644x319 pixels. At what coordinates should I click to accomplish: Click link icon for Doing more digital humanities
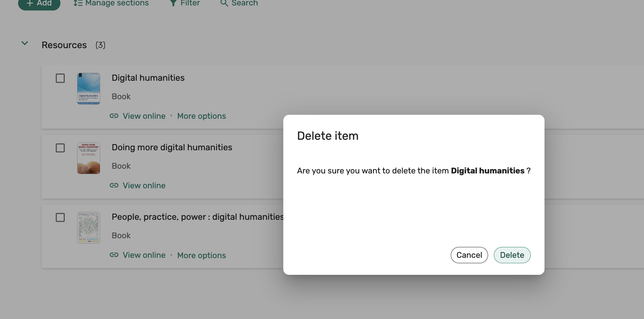coord(114,185)
